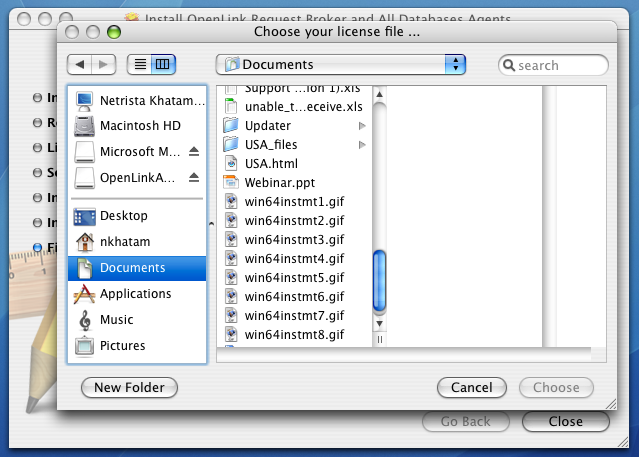Open the Desktop sidebar location
The height and width of the screenshot is (457, 639).
(123, 216)
